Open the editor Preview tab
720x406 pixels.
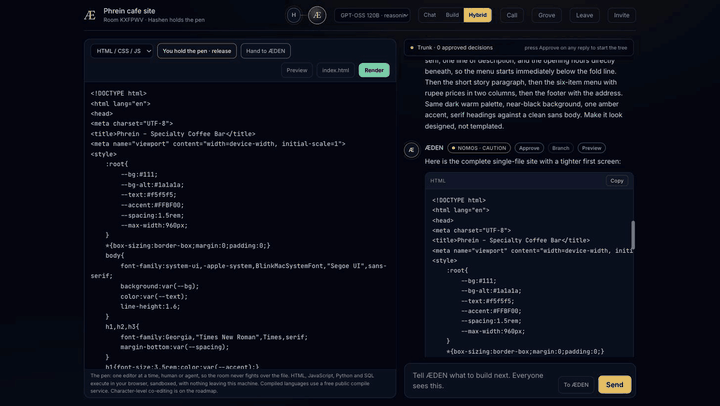297,70
